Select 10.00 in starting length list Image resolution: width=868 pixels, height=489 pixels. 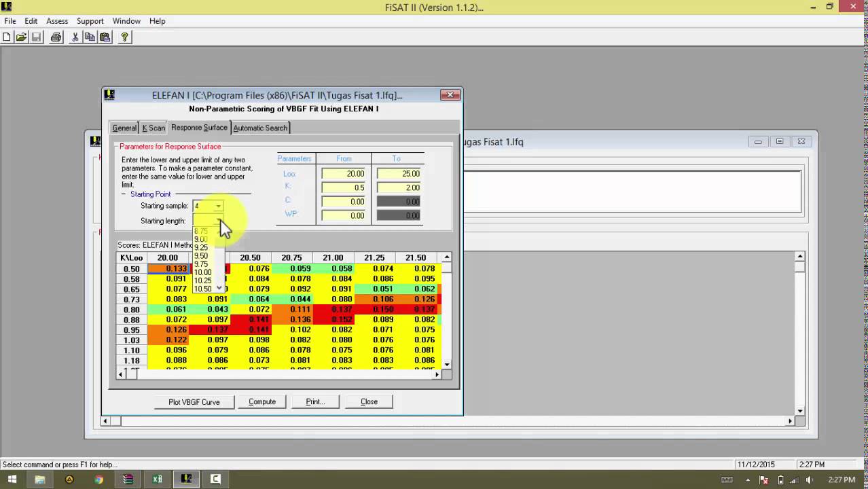click(202, 272)
